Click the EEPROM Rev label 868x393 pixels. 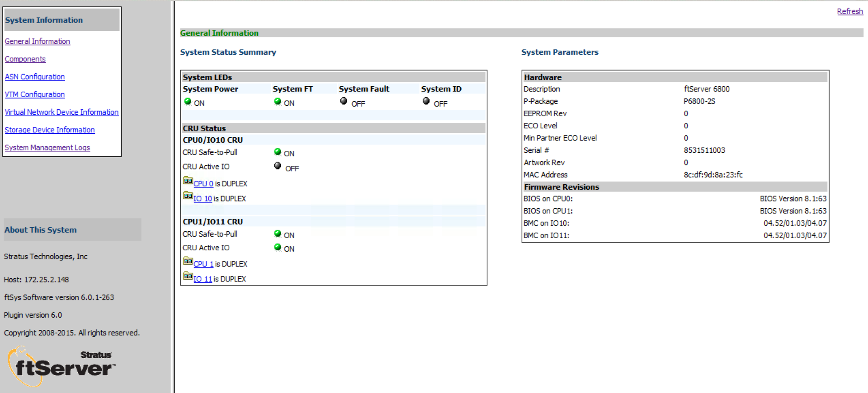(x=545, y=113)
